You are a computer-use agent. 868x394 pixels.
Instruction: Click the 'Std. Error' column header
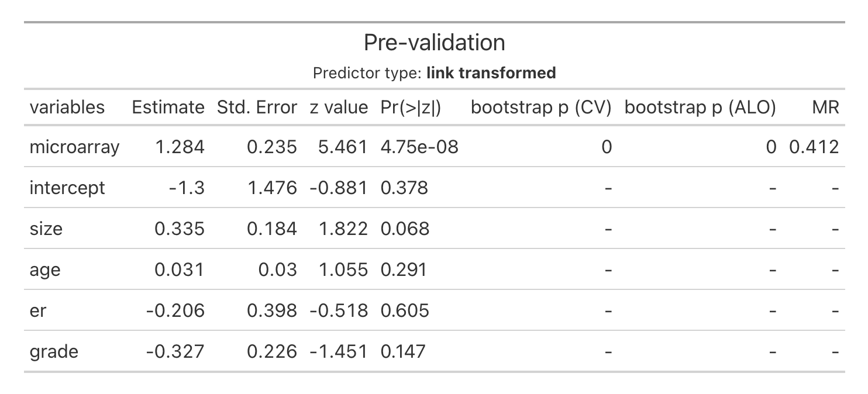click(257, 107)
